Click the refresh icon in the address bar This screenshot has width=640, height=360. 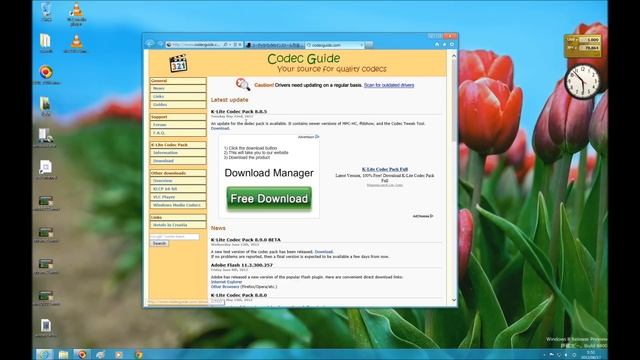[235, 44]
